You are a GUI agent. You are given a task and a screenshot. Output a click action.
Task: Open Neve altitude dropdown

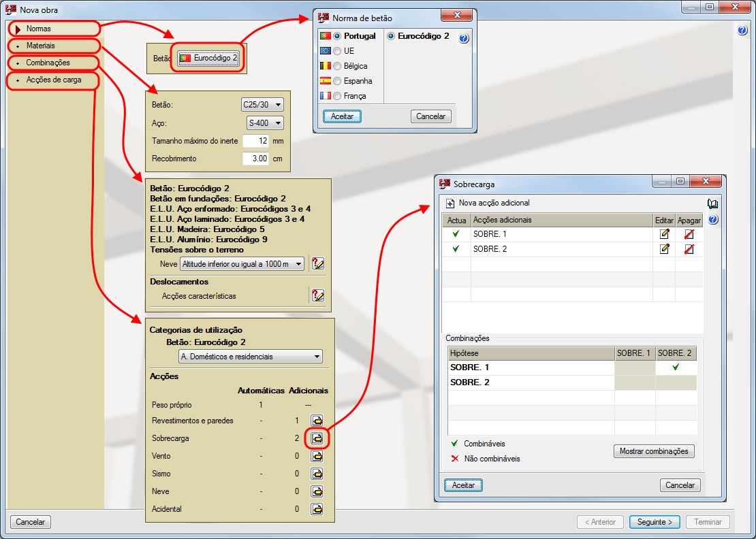pos(242,264)
